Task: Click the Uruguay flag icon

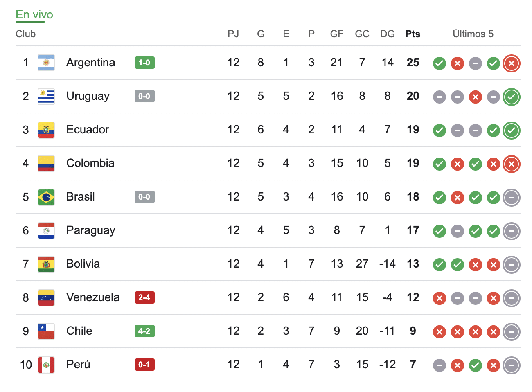Action: pyautogui.click(x=46, y=96)
